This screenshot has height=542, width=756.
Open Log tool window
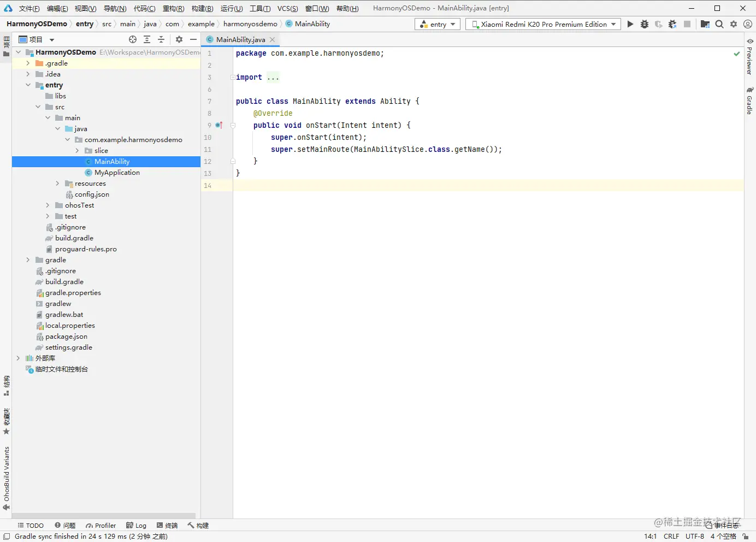136,526
